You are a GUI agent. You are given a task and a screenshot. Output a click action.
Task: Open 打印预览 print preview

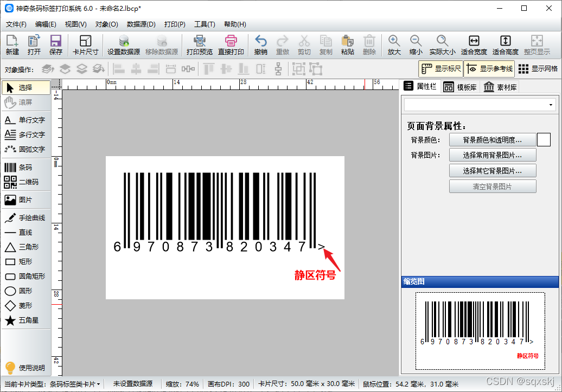pyautogui.click(x=200, y=45)
